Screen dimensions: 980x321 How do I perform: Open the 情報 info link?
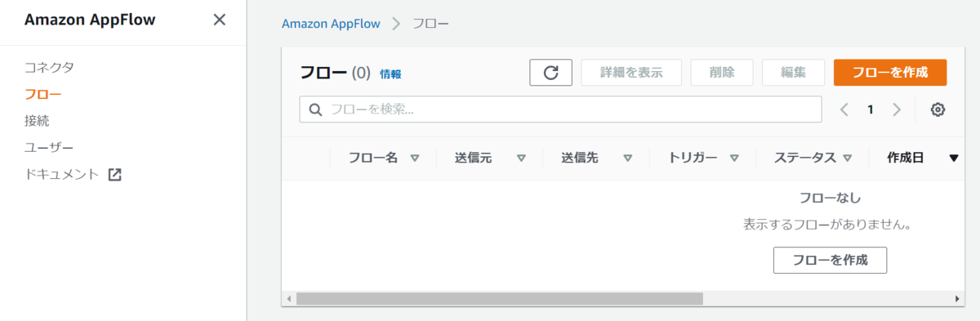pyautogui.click(x=390, y=74)
